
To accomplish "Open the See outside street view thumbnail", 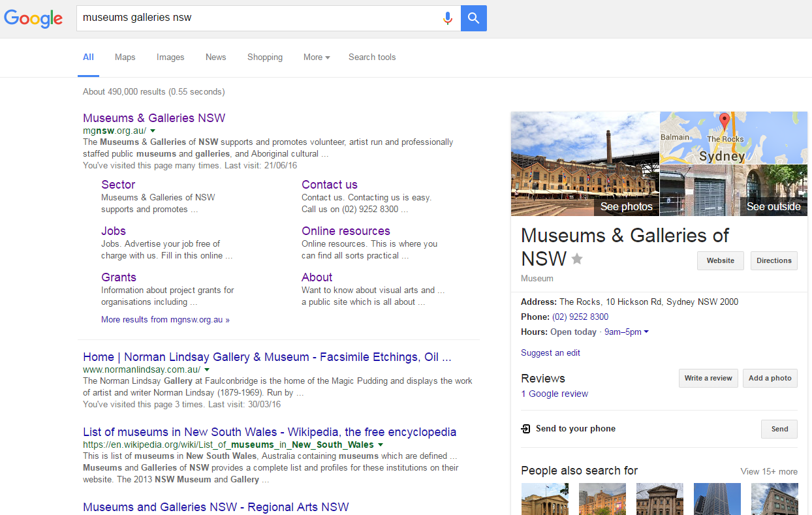I will [734, 190].
